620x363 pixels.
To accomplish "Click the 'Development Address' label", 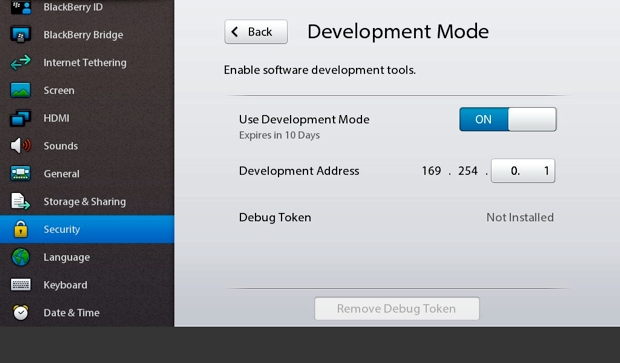I will (x=299, y=170).
